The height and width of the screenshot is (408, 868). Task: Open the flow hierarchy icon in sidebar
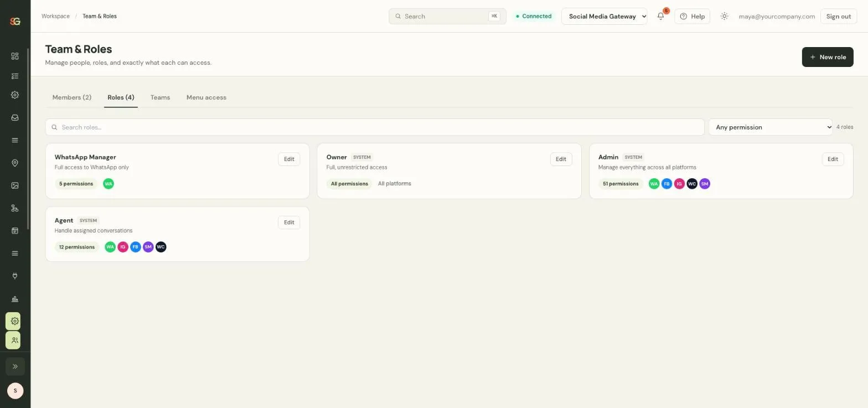(15, 208)
